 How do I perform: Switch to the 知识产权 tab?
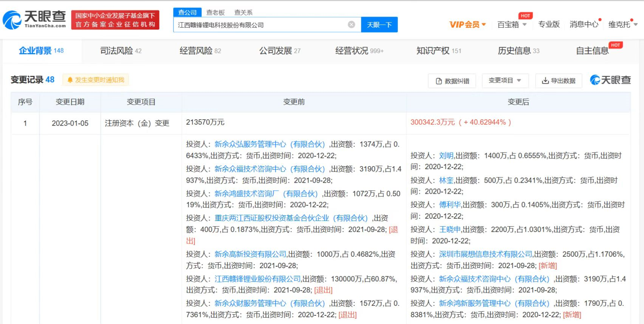[x=438, y=51]
